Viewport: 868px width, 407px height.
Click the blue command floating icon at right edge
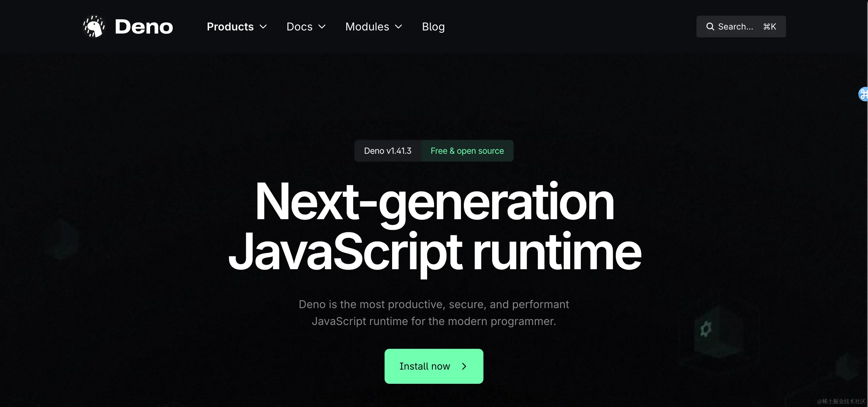pos(863,94)
